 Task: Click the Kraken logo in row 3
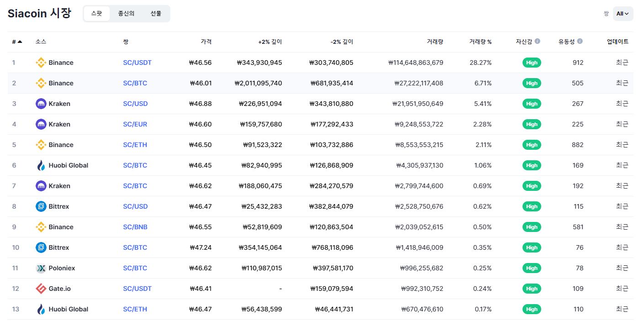click(41, 104)
